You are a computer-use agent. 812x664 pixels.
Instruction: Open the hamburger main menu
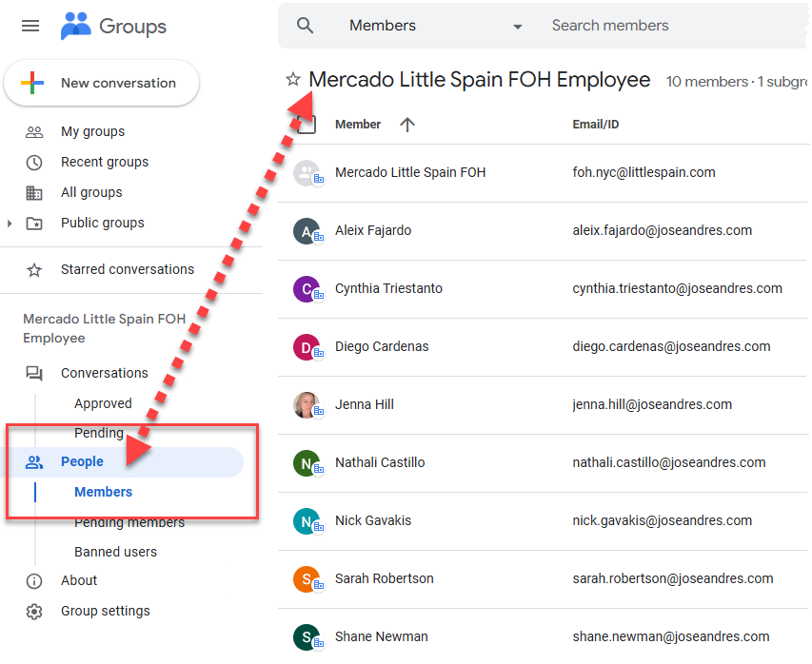click(x=30, y=26)
